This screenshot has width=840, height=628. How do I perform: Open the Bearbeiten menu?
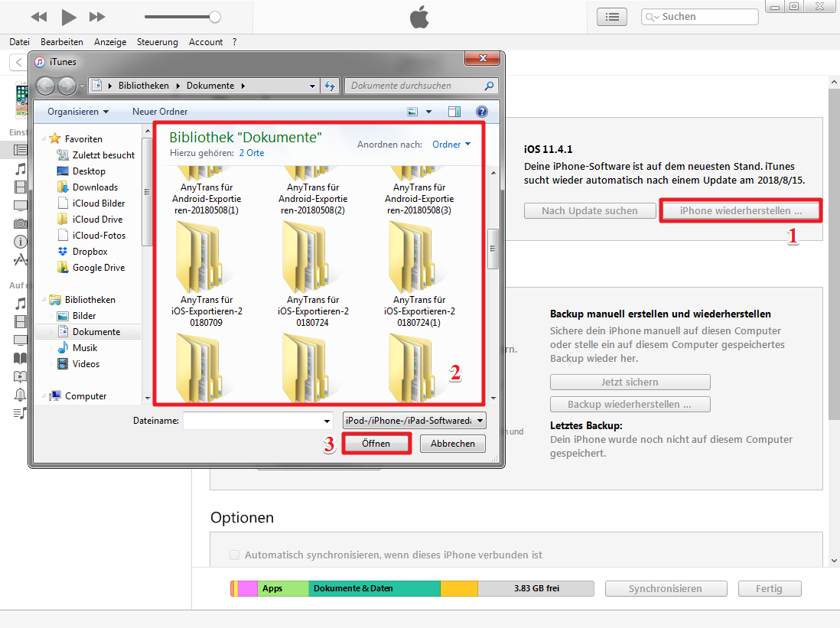pyautogui.click(x=62, y=42)
